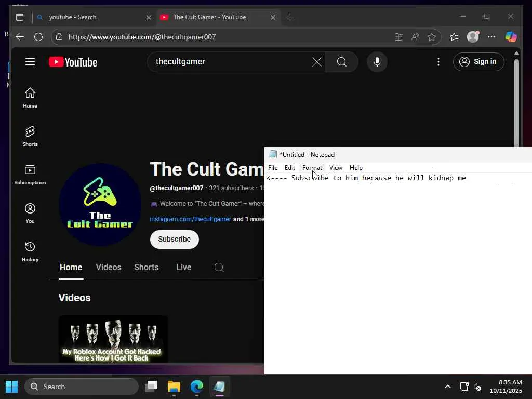This screenshot has width=532, height=399.
Task: Close the youtube - Search tab
Action: click(149, 17)
